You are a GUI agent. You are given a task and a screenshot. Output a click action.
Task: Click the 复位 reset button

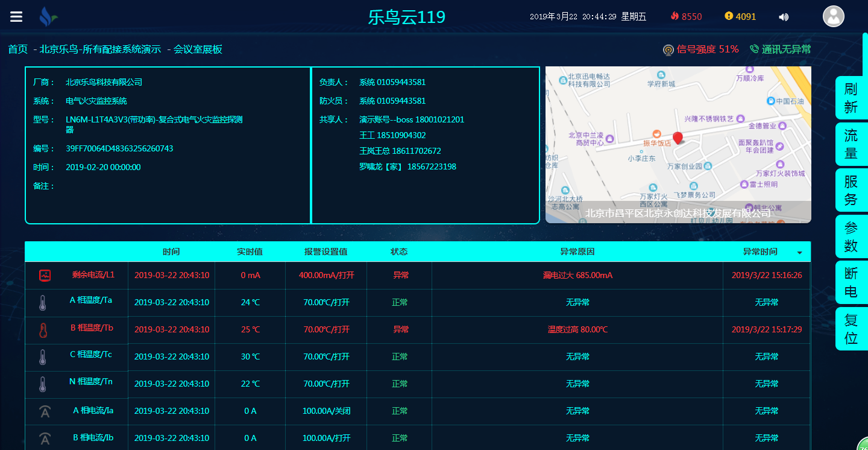[851, 329]
